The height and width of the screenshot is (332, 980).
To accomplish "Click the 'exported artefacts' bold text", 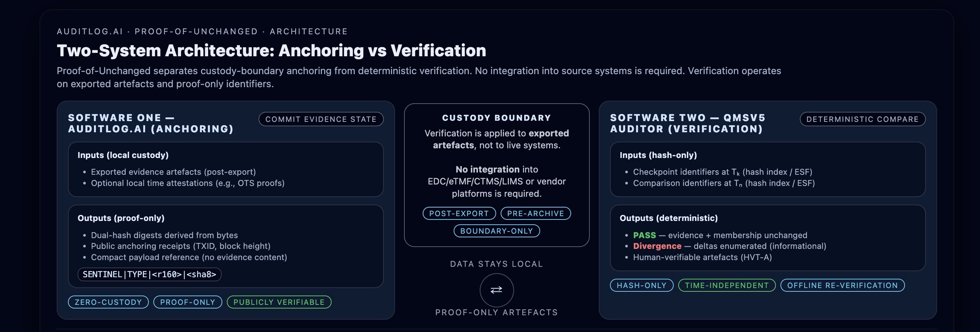I will coord(501,139).
